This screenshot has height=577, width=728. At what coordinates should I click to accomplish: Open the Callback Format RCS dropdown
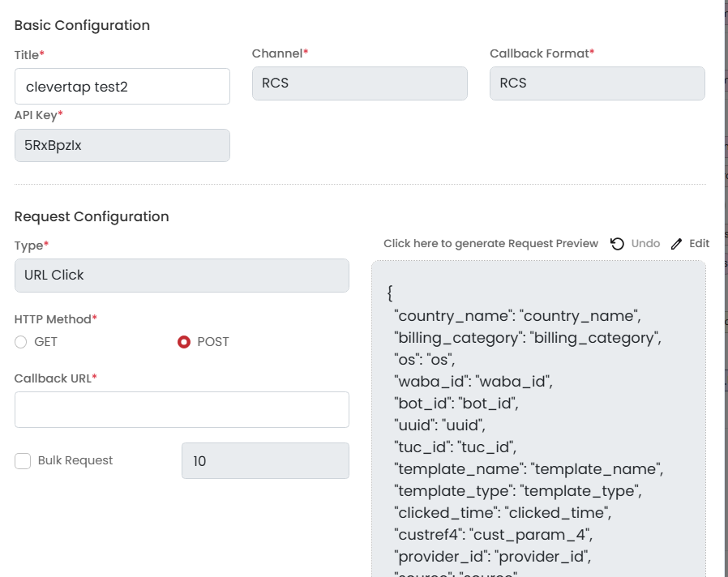click(597, 83)
